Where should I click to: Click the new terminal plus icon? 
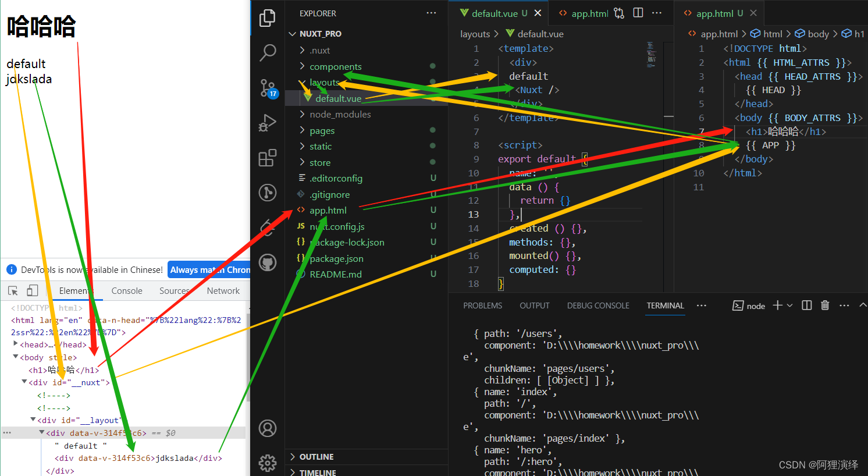tap(777, 306)
